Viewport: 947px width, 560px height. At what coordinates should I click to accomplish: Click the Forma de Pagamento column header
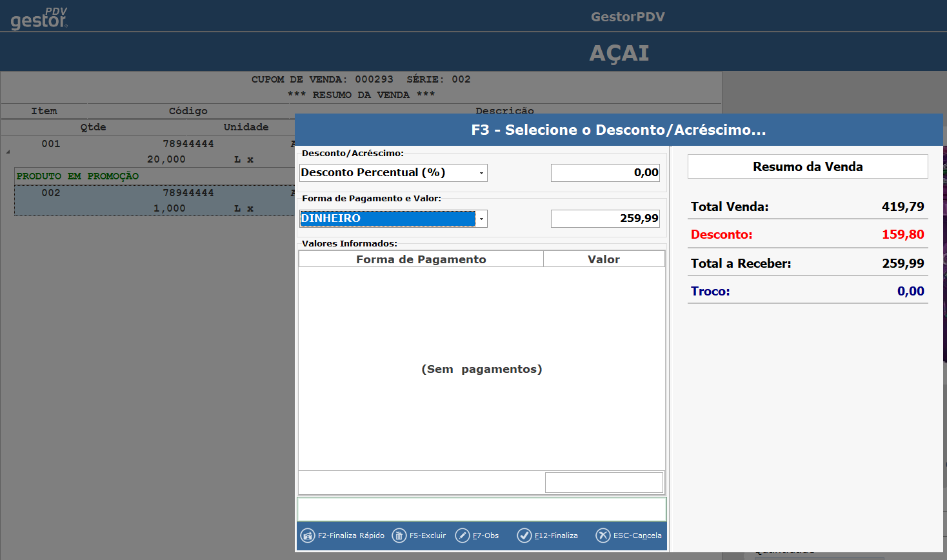[421, 259]
